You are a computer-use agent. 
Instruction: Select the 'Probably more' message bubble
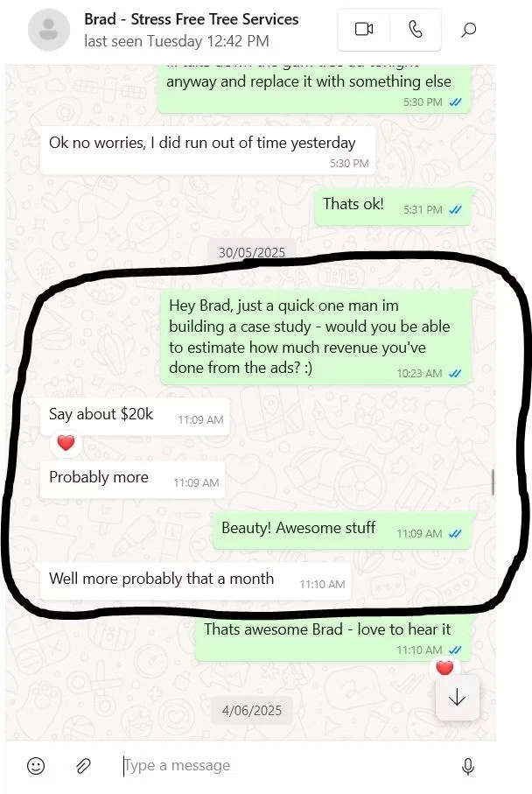point(133,479)
